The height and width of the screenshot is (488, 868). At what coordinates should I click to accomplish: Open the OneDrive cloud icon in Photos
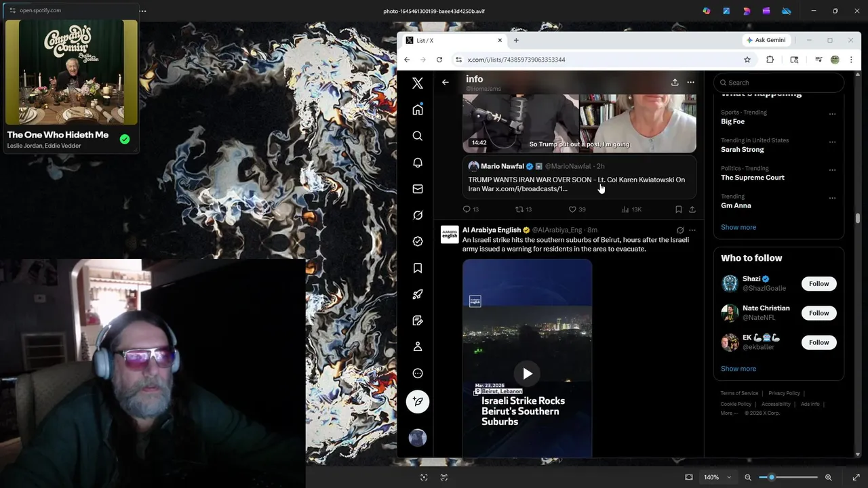787,11
